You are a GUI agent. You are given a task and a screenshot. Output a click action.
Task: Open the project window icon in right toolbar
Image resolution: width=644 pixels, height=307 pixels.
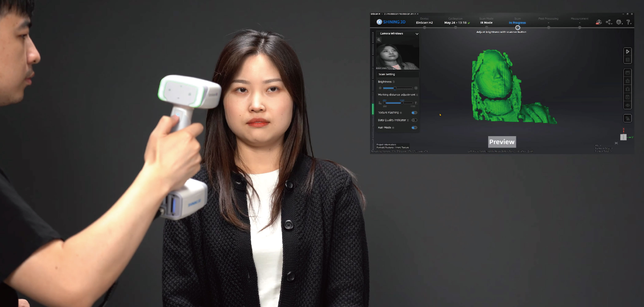tap(628, 73)
